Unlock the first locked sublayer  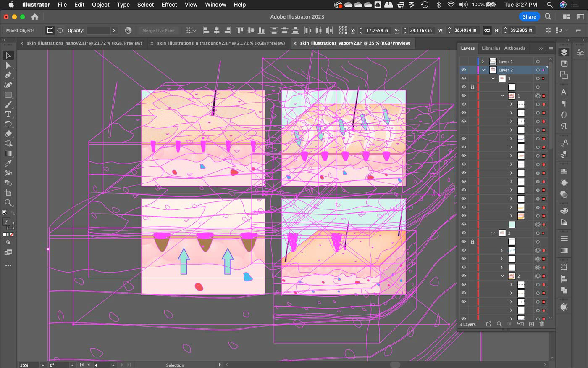[x=472, y=87]
